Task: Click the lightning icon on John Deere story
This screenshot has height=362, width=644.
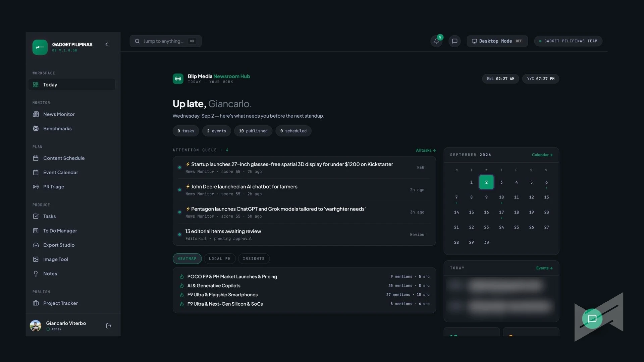Action: coord(188,187)
